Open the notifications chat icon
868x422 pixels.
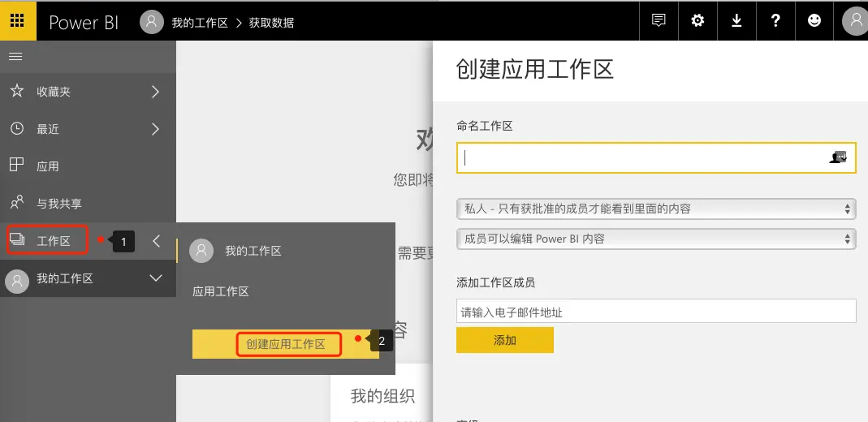(659, 21)
